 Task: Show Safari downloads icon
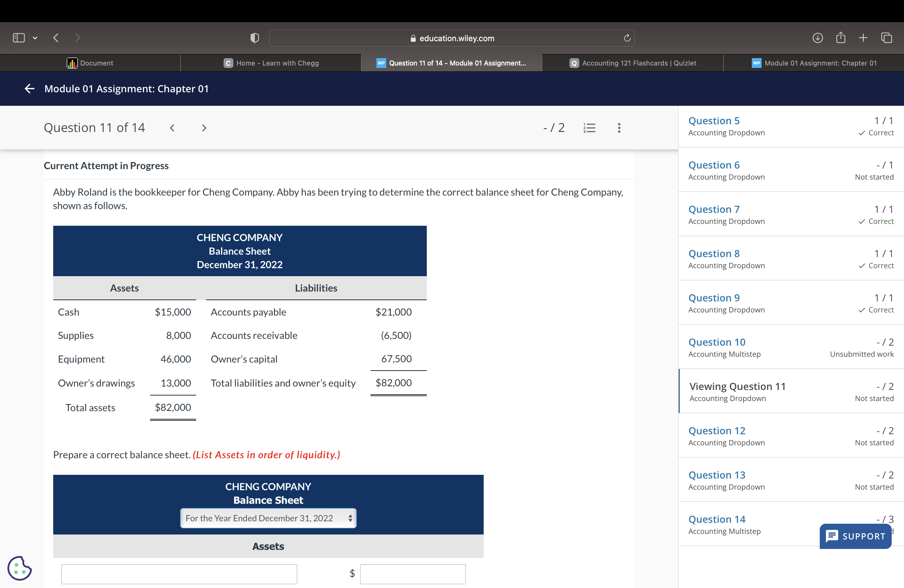pyautogui.click(x=817, y=38)
